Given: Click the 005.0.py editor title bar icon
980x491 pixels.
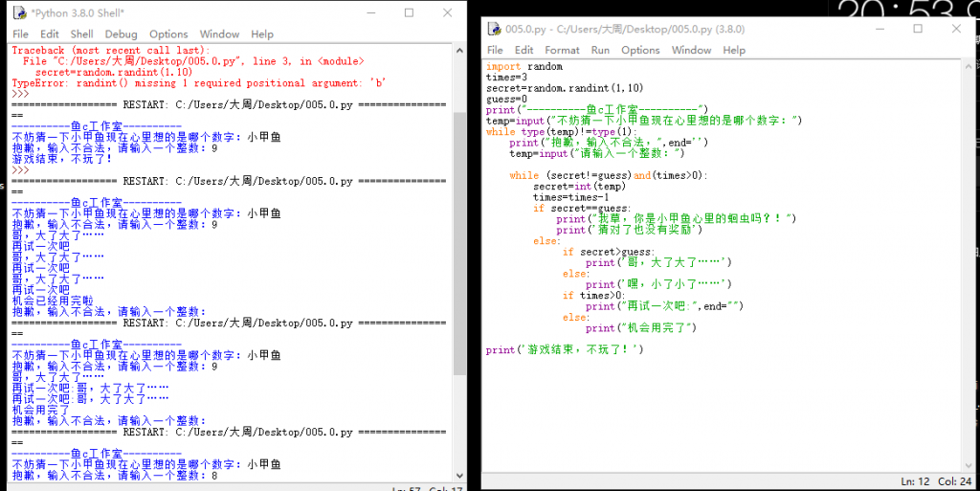Looking at the screenshot, I should [x=495, y=29].
